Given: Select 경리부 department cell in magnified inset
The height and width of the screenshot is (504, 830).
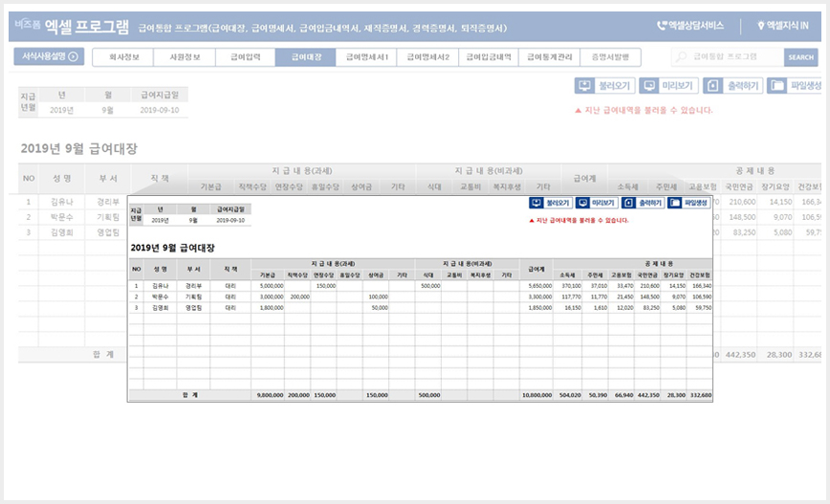Looking at the screenshot, I should pos(193,286).
